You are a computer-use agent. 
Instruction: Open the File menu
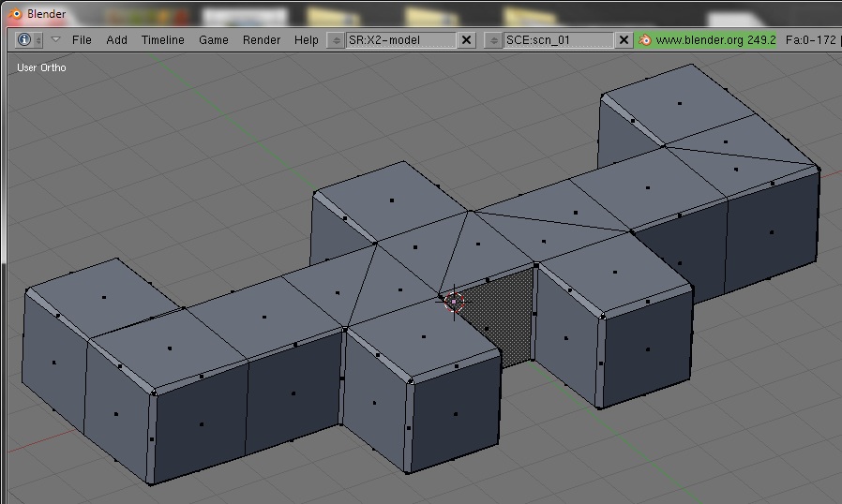tap(82, 39)
